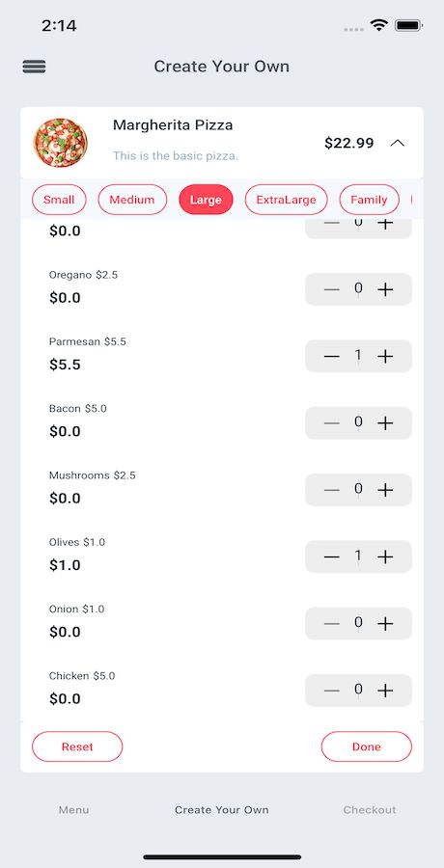This screenshot has height=868, width=444.
Task: Add one Bacon using plus icon
Action: (x=385, y=423)
